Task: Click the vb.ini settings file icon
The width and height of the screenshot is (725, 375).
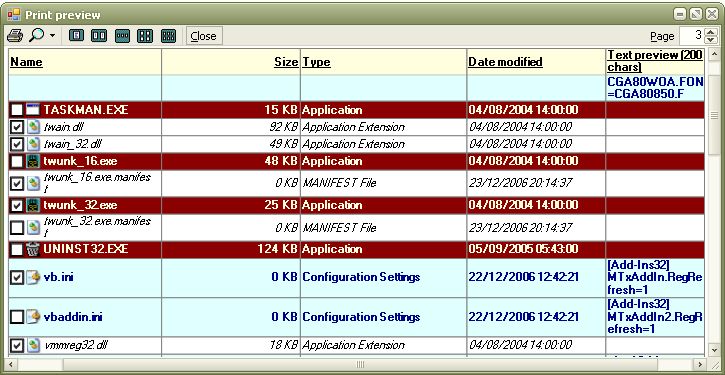Action: [33, 277]
